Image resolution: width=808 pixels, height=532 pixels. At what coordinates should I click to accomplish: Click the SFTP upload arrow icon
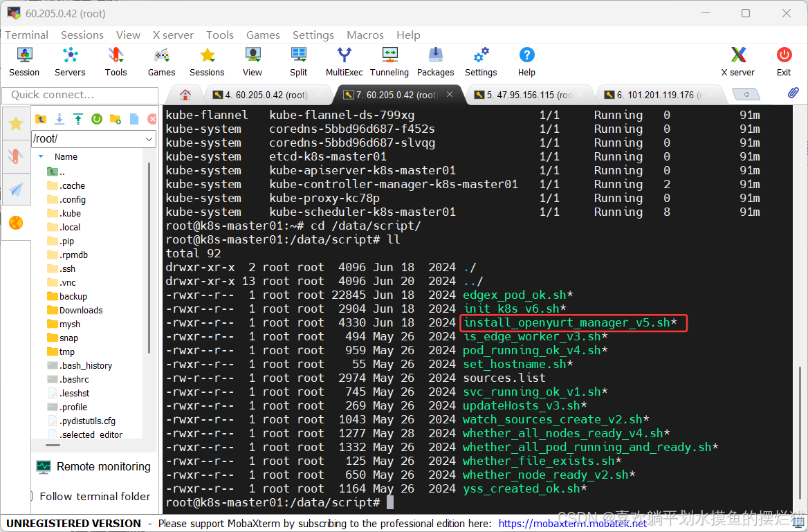click(x=77, y=119)
